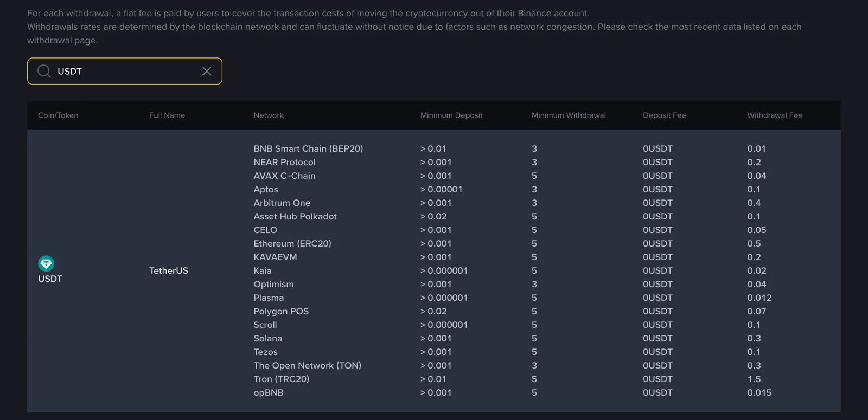Click the 0.05 CELO withdrawal fee
Screen dimensions: 868x420
(757, 230)
